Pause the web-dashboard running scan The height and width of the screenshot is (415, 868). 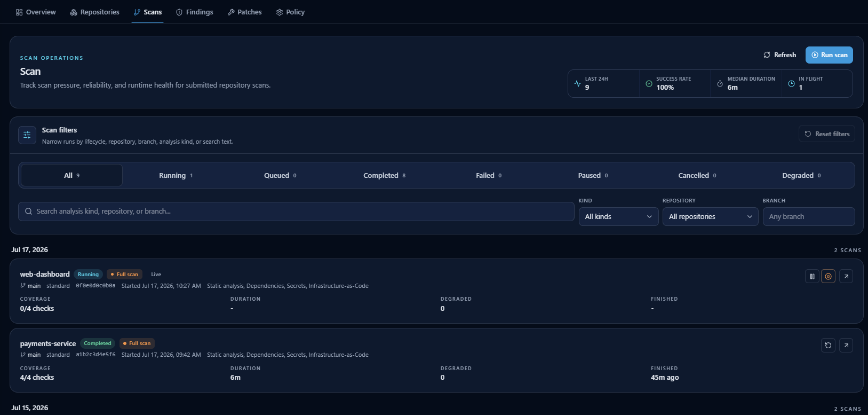coord(812,276)
